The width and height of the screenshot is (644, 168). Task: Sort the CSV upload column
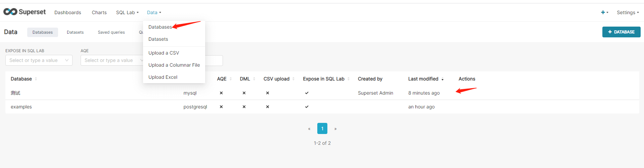point(293,79)
